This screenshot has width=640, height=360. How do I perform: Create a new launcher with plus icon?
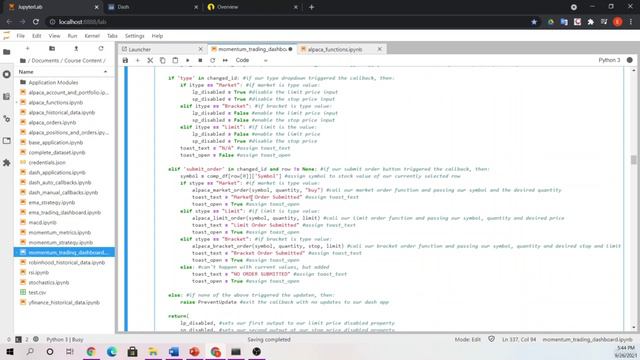(27, 49)
